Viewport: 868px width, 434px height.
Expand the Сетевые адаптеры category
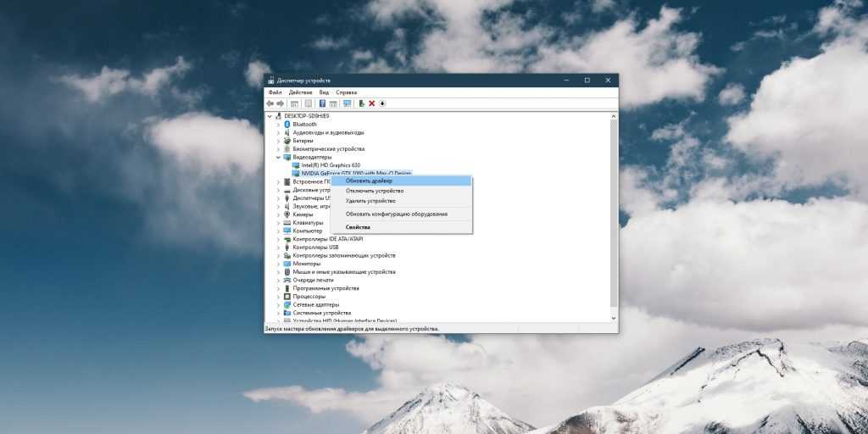278,304
